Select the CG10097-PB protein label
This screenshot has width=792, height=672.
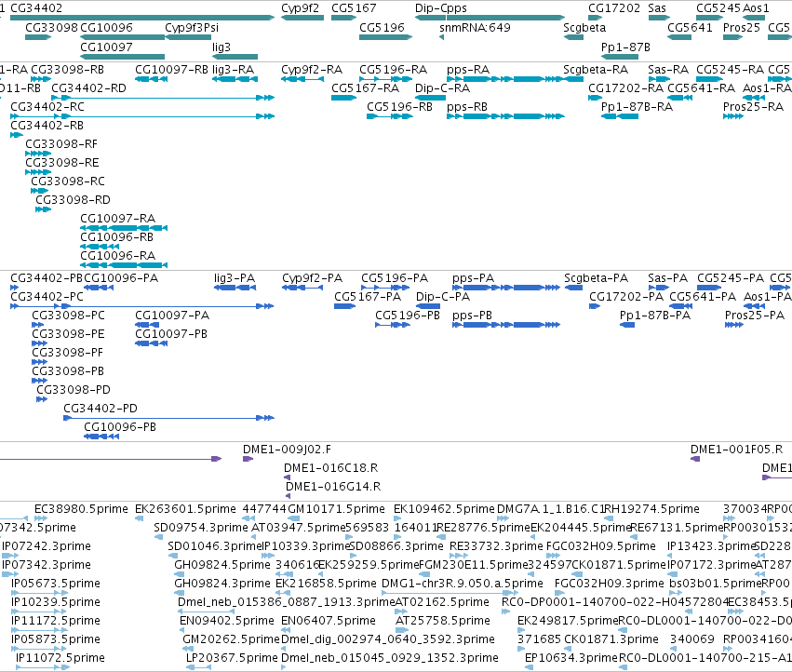click(171, 333)
